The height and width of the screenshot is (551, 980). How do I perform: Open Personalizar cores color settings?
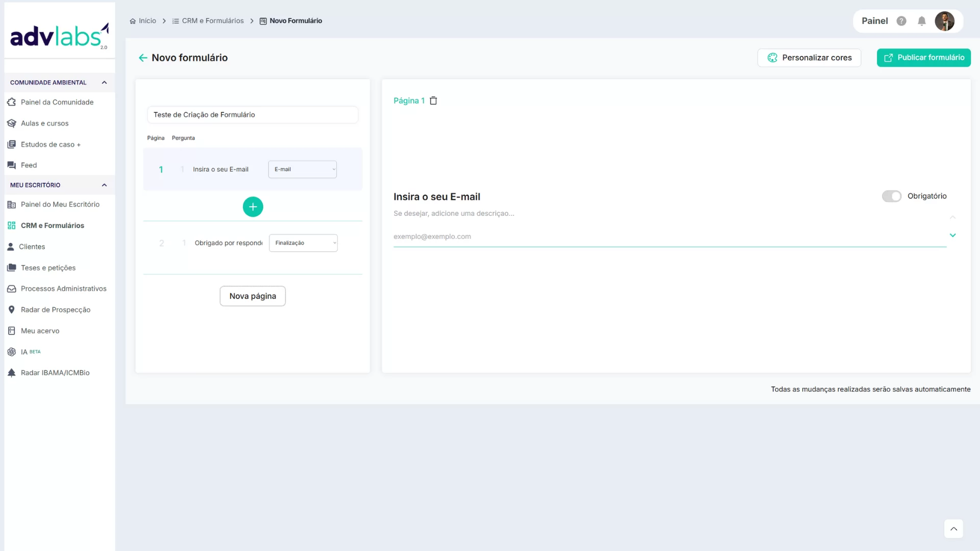coord(809,58)
